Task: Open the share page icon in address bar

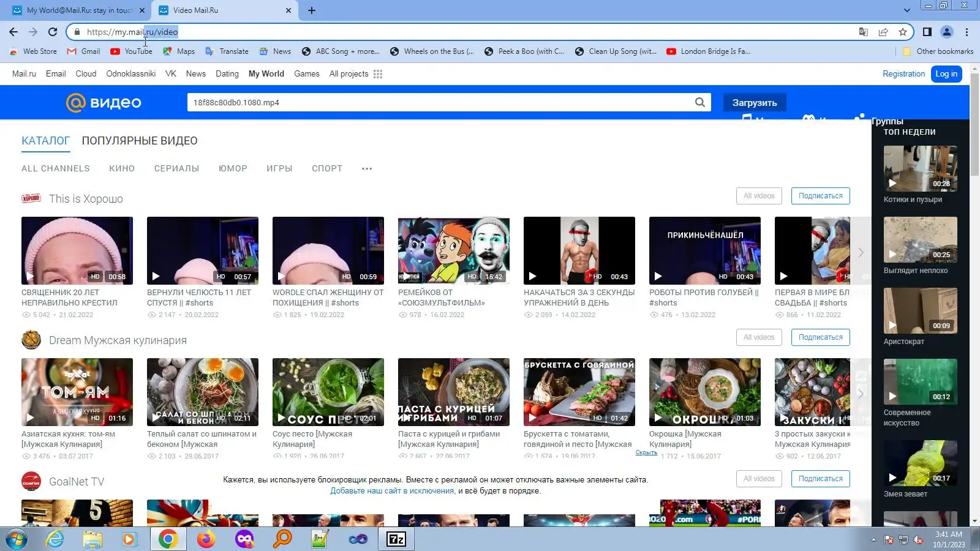Action: pos(883,32)
